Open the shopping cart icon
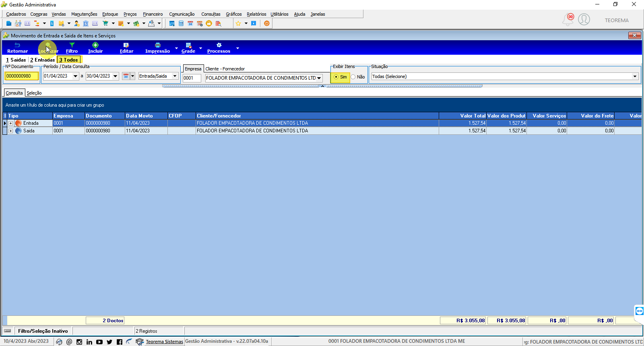Image resolution: width=644 pixels, height=346 pixels. [105, 23]
